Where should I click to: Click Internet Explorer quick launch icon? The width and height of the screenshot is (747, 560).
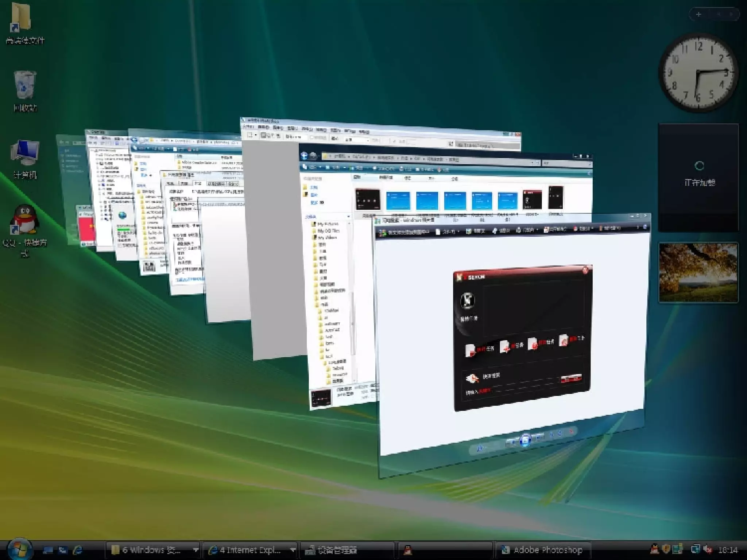tap(78, 550)
